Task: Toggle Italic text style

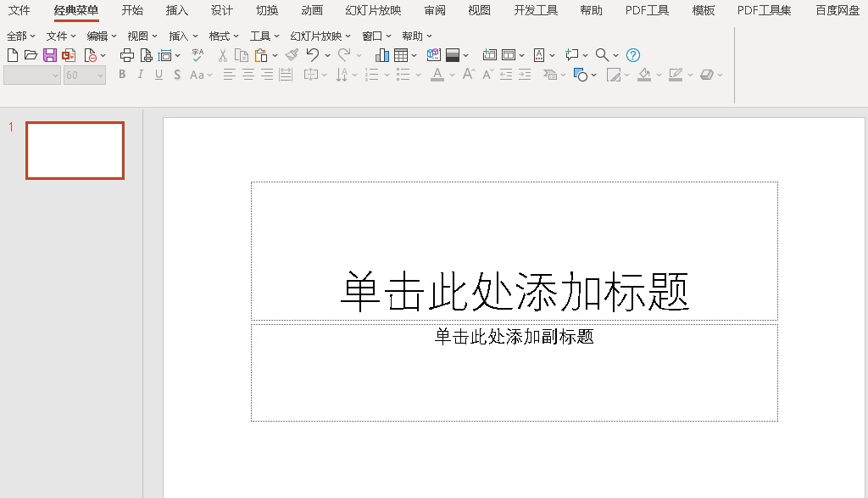Action: pyautogui.click(x=141, y=75)
